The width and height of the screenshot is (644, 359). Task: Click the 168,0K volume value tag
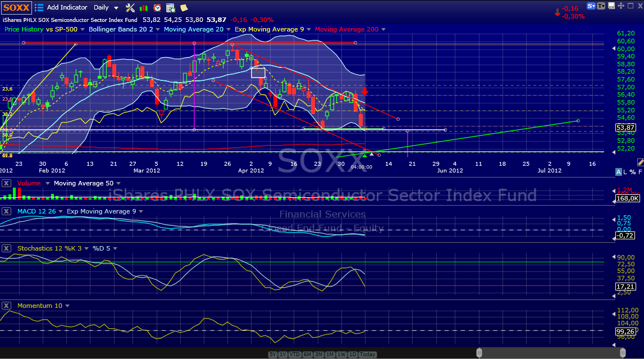(x=627, y=198)
